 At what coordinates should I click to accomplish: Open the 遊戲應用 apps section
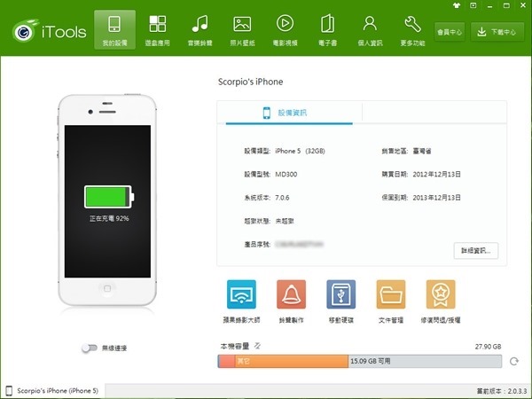click(x=158, y=30)
